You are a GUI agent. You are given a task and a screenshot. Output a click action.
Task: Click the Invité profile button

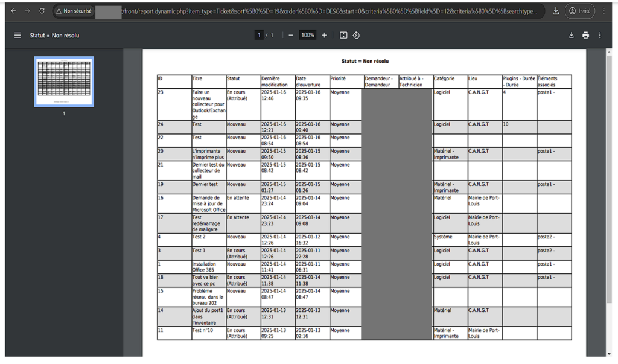(x=581, y=11)
